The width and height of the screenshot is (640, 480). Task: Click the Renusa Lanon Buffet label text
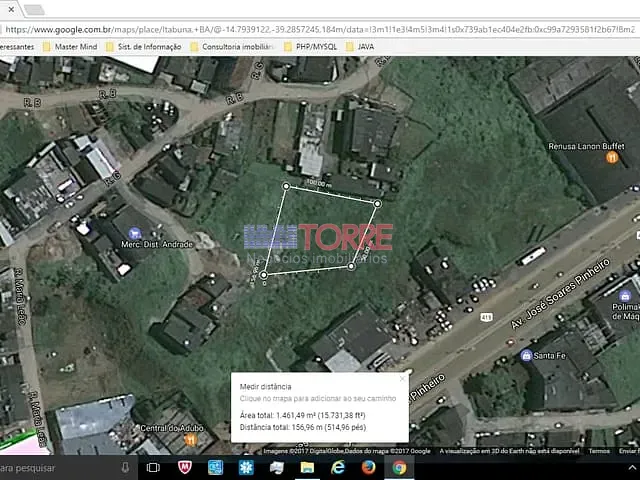[x=586, y=146]
